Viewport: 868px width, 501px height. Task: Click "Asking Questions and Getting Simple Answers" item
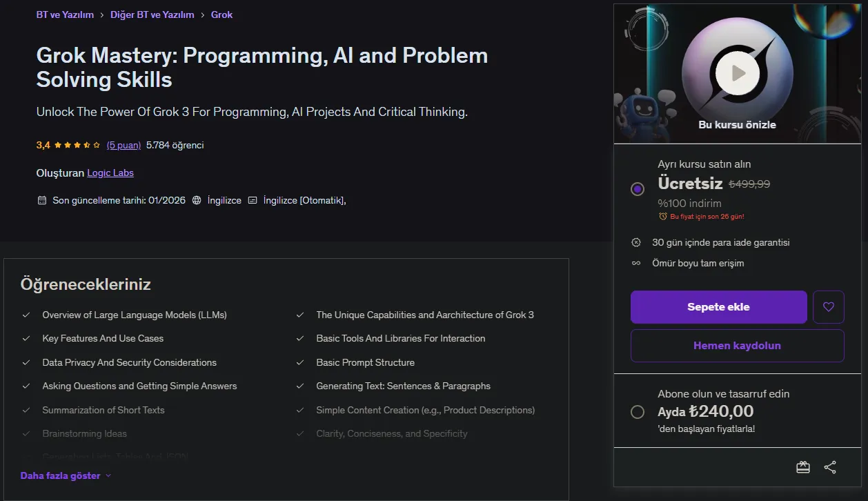point(139,386)
